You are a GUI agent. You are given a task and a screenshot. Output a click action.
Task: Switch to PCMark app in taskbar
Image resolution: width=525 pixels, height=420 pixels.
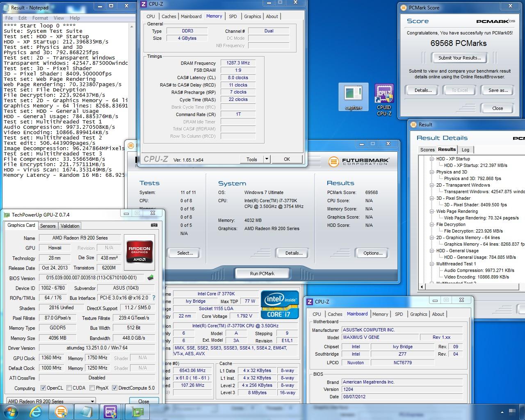pos(61,411)
